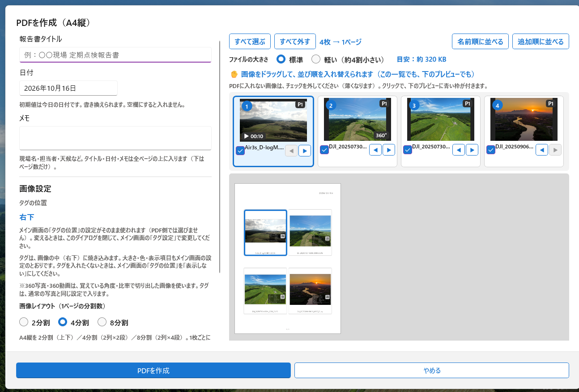The height and width of the screenshot is (392, 579).
Task: Move image 2 (360° photo) left one position
Action: click(375, 150)
